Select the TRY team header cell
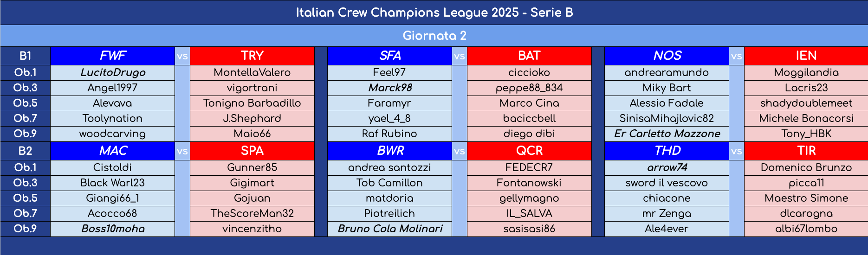 [x=252, y=56]
